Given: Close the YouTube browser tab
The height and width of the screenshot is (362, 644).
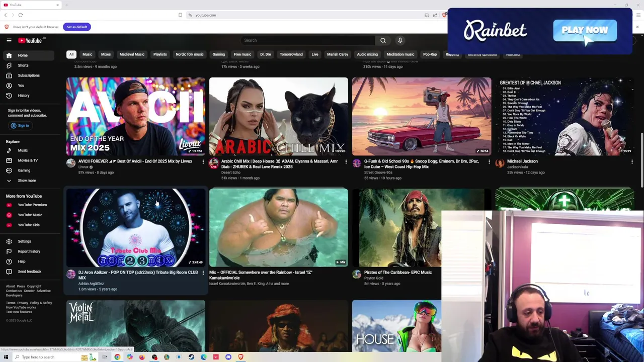Looking at the screenshot, I should [57, 5].
